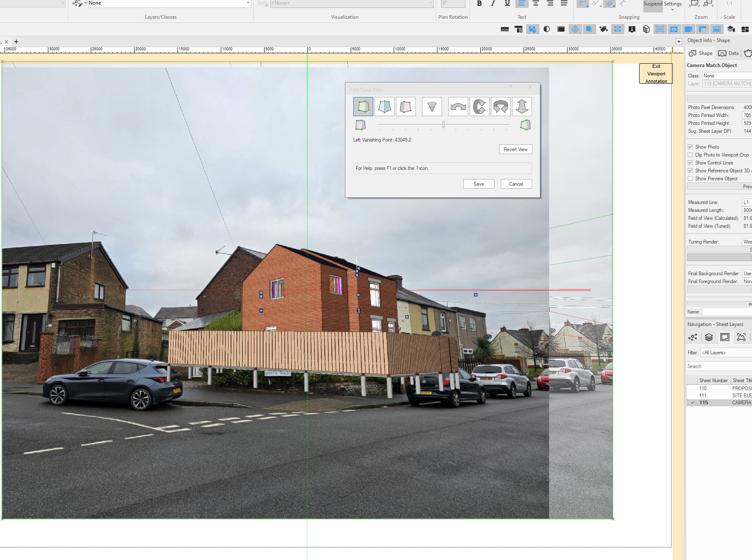
Task: Click the half-filled circle icon in toolbar
Action: click(547, 29)
